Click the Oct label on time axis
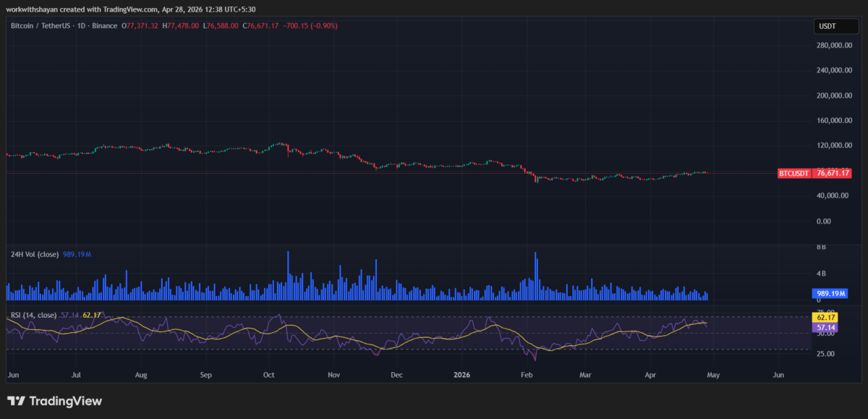 [269, 376]
